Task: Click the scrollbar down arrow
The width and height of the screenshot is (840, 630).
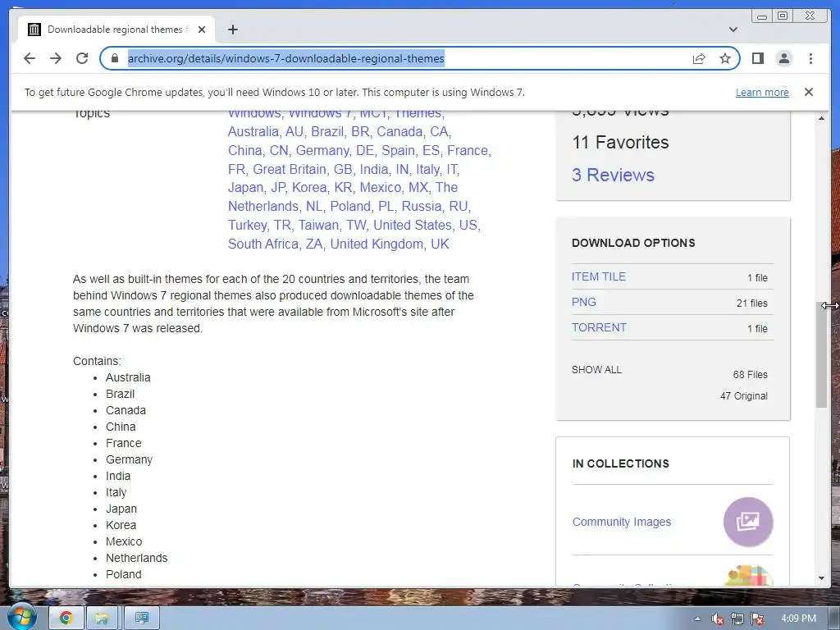Action: tap(821, 578)
